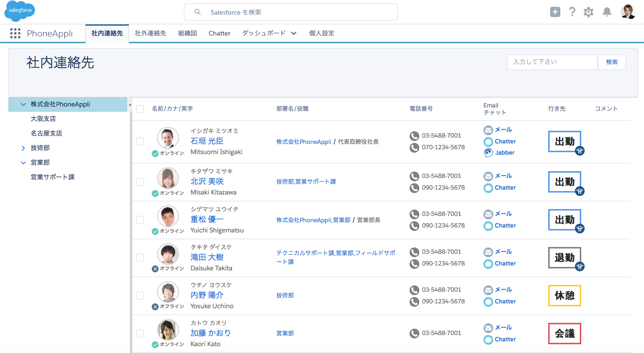Open the ダッシュボード tab
The height and width of the screenshot is (353, 644).
(x=264, y=34)
